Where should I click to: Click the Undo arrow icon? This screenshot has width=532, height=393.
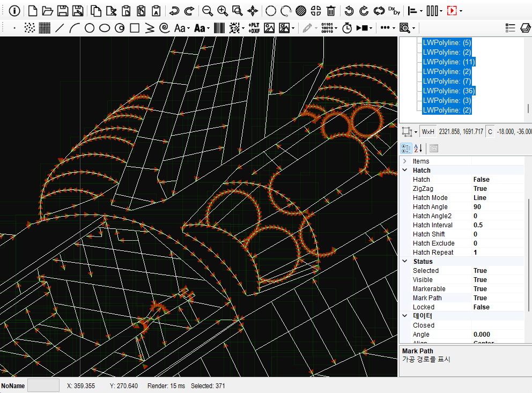point(174,11)
